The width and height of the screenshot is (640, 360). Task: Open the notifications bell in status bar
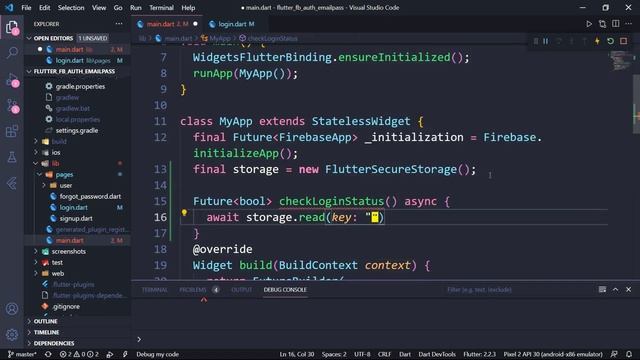coord(629,354)
